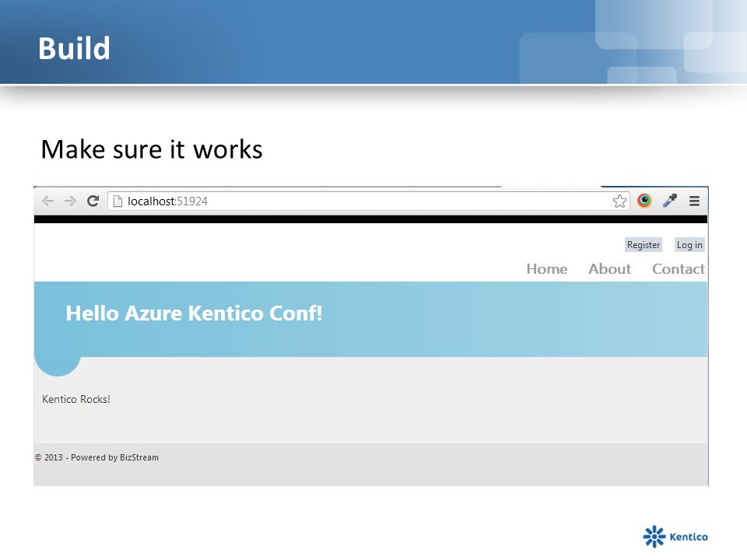
Task: Click the 'Make sure it works' text
Action: tap(152, 149)
